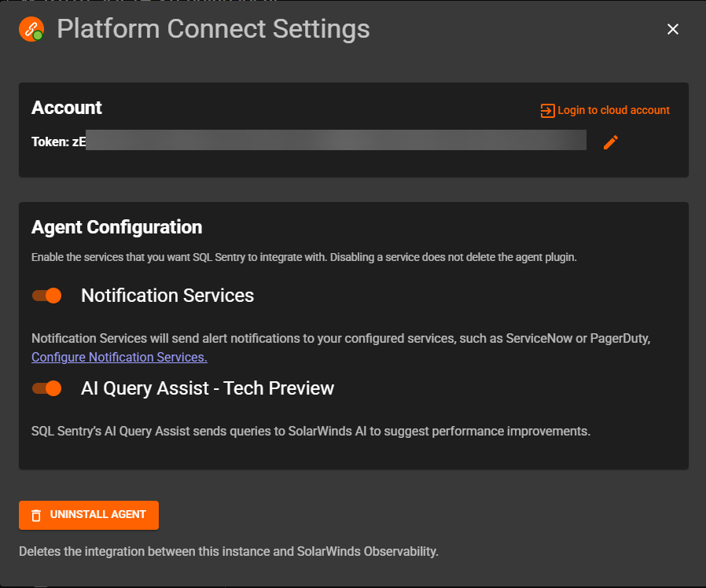Screen dimensions: 706x588
Task: Click the Account section heading
Action: pos(67,108)
